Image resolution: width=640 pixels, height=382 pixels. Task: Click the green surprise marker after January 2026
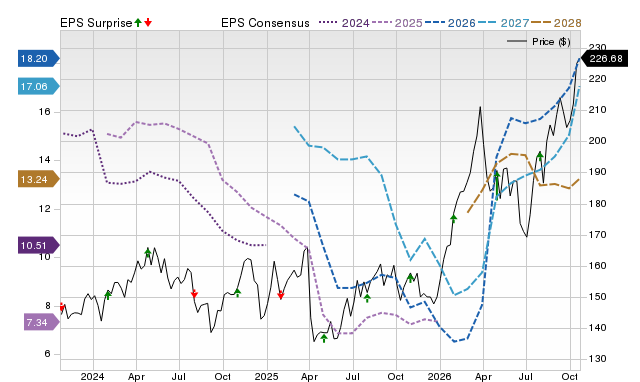click(x=453, y=218)
